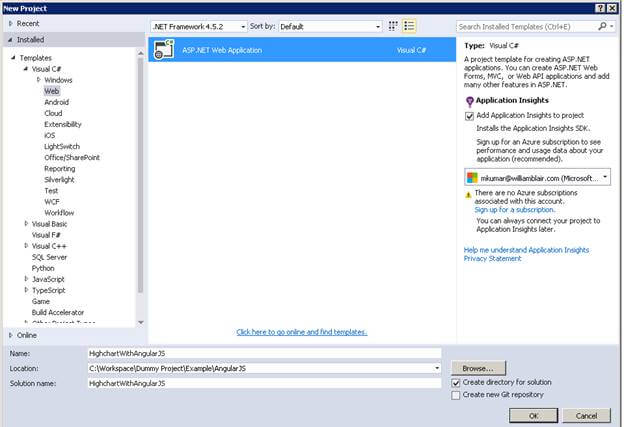The width and height of the screenshot is (624, 427).
Task: Click the Search Installed Templates field
Action: 526,27
